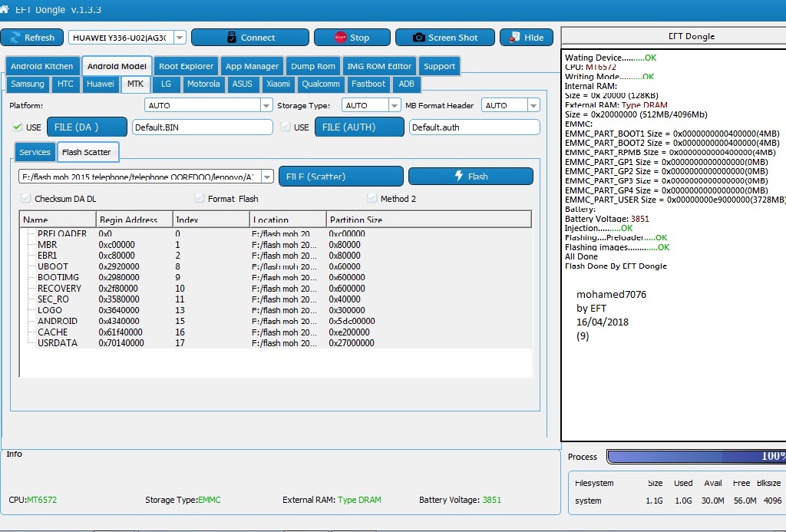Toggle the USE checkbox for FILE (DA)
Viewport: 786px width, 532px height.
click(17, 127)
